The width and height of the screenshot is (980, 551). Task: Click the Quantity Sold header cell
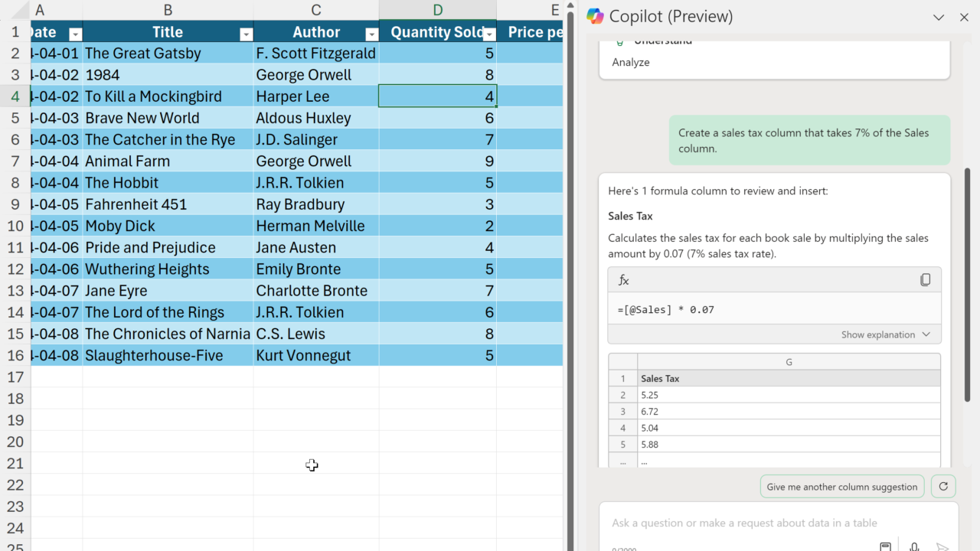click(438, 32)
